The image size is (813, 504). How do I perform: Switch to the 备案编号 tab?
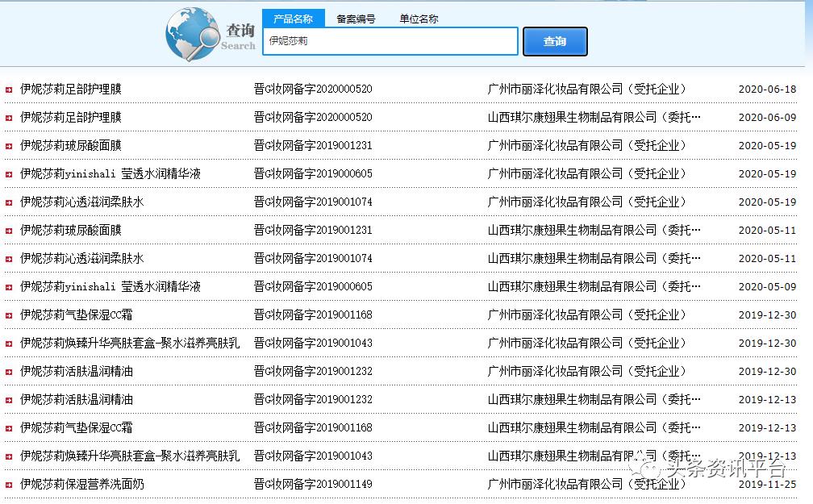(x=356, y=17)
